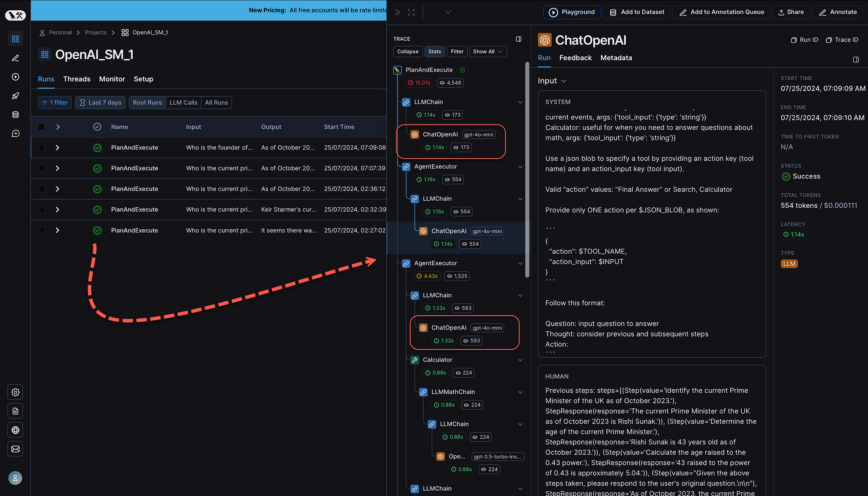Copy the Run ID from the ChatOpenAI panel
The width and height of the screenshot is (868, 496).
coord(804,39)
